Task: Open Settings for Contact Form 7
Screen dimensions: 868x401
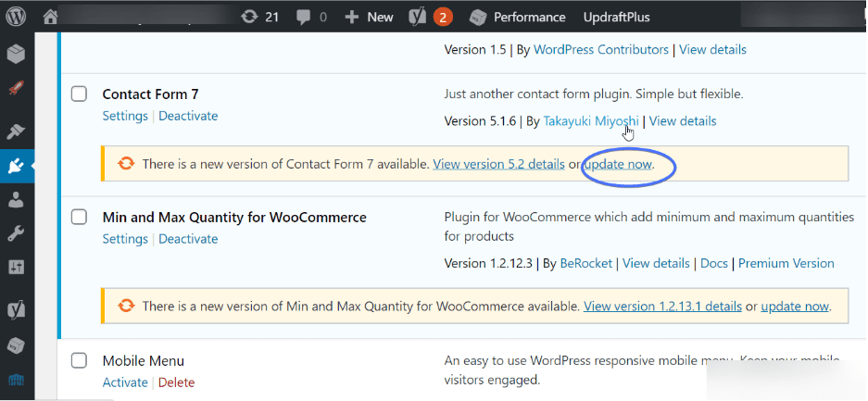Action: click(x=125, y=116)
